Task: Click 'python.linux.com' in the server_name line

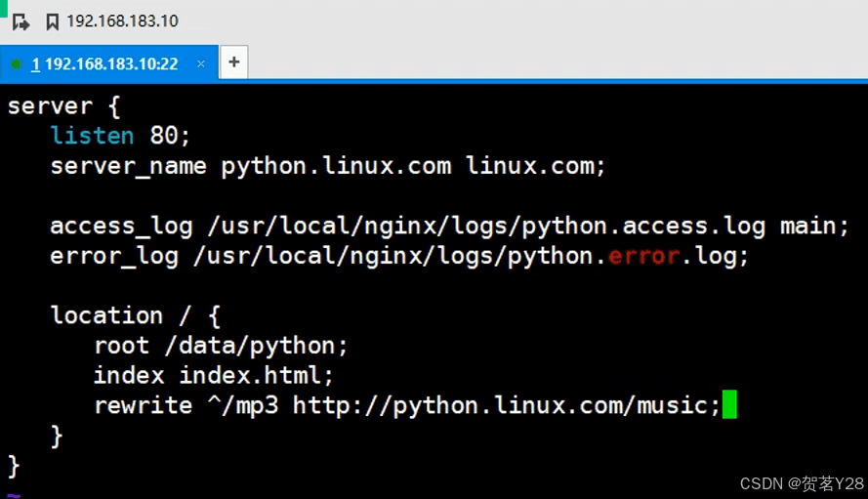Action: coord(336,166)
